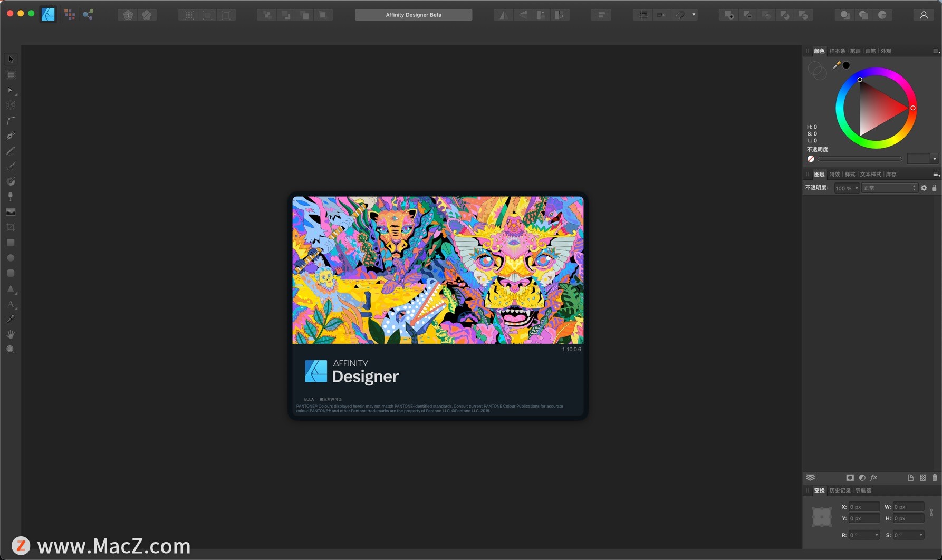942x560 pixels.
Task: Switch to the 样本条 tab
Action: pyautogui.click(x=837, y=51)
